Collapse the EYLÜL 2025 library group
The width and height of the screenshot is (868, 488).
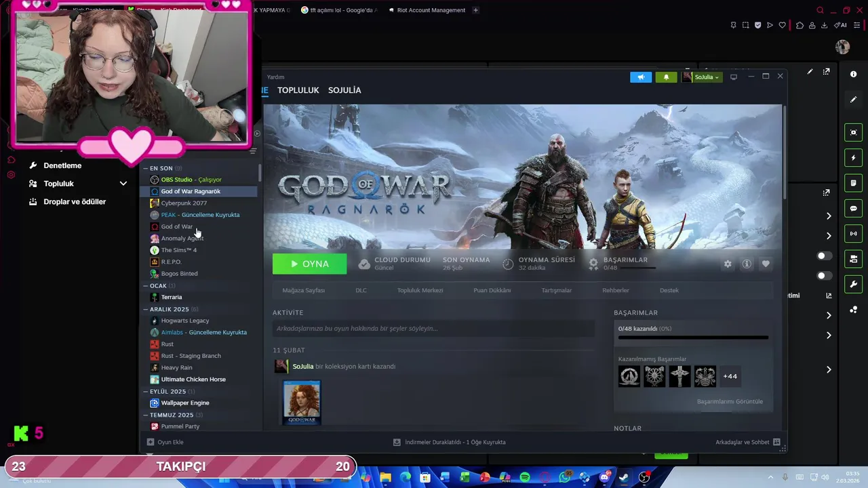click(x=145, y=391)
